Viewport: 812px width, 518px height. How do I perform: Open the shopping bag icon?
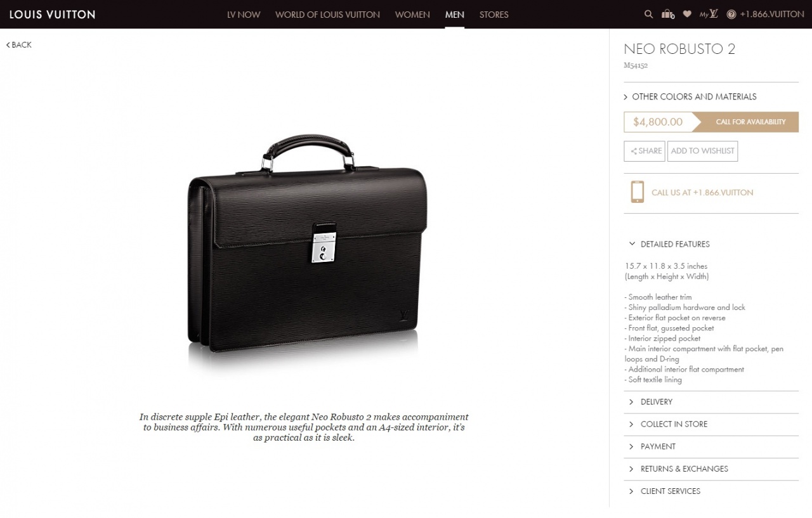pyautogui.click(x=668, y=14)
